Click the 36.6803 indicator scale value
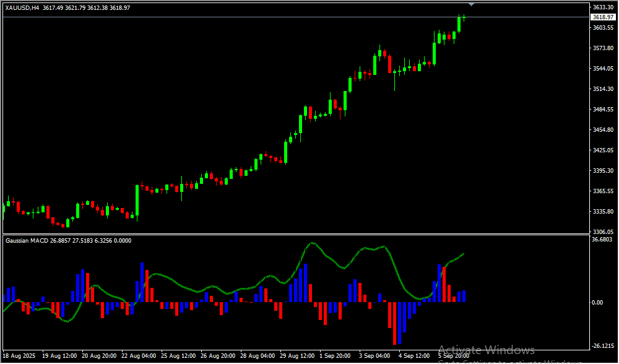Image resolution: width=619 pixels, height=364 pixels. [x=602, y=240]
